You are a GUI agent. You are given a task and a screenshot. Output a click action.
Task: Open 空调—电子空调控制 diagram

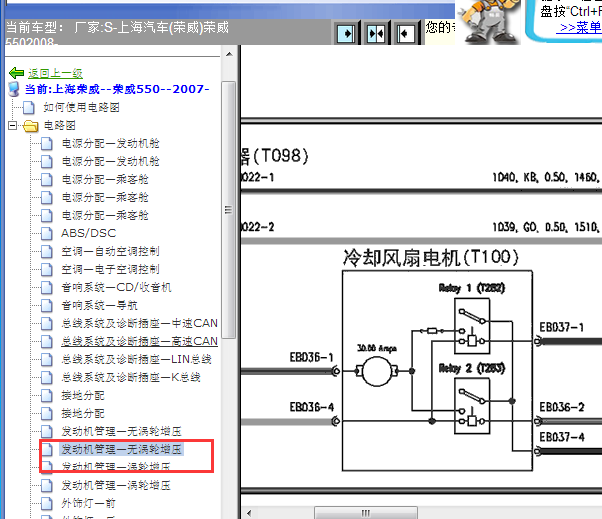point(111,269)
